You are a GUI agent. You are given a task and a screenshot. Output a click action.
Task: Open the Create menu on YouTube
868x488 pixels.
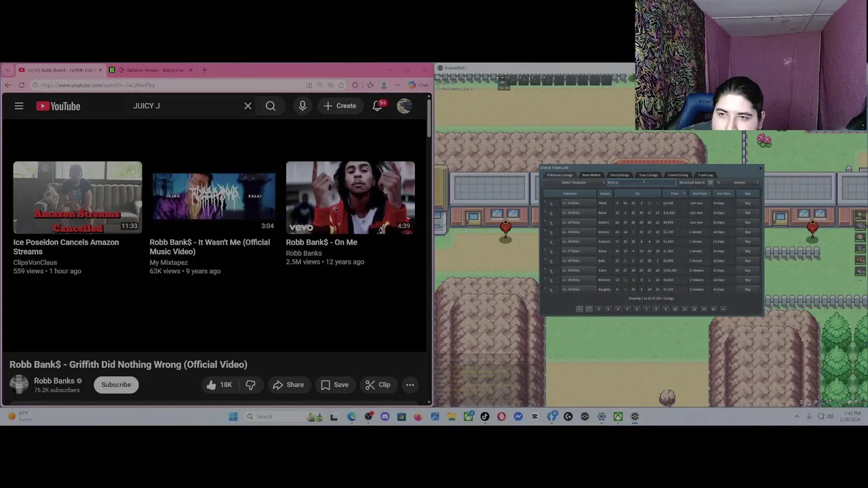coord(340,106)
